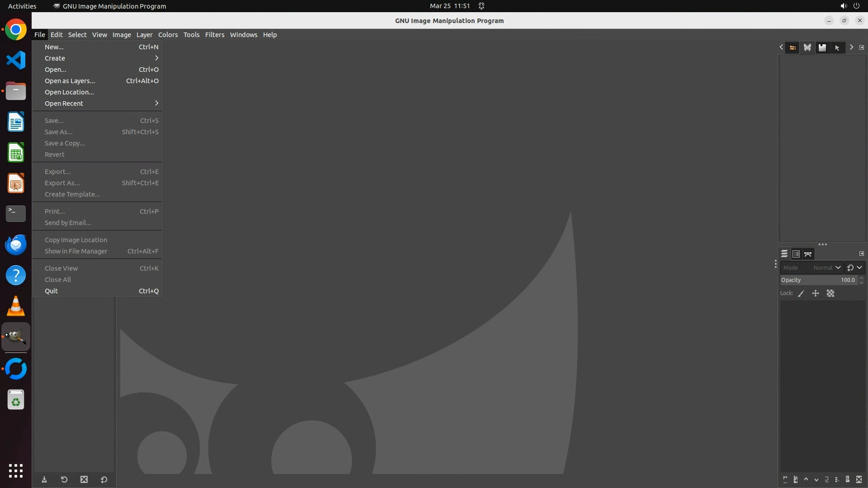Switch to the Layers tab icon
This screenshot has height=488, width=868.
point(784,254)
